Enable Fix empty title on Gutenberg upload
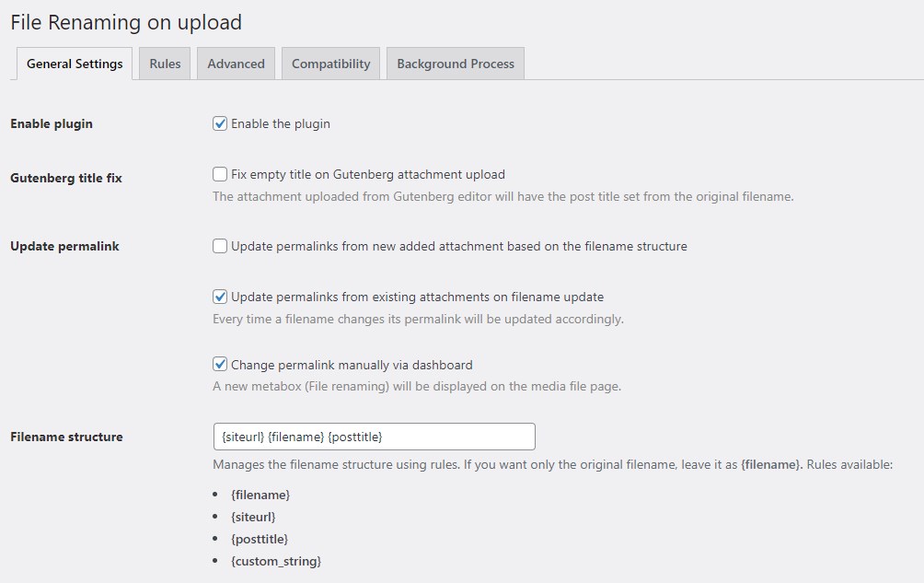The width and height of the screenshot is (924, 583). point(220,174)
